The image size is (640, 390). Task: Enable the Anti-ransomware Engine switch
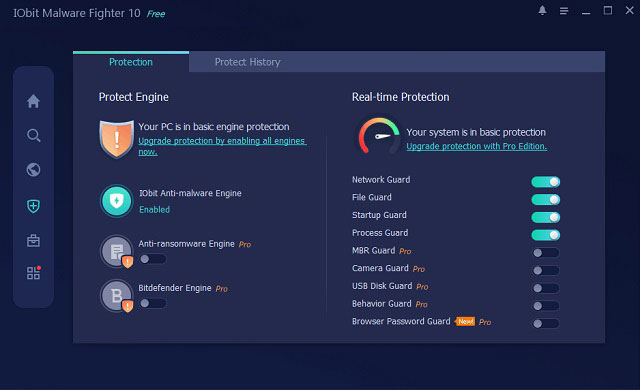point(153,259)
